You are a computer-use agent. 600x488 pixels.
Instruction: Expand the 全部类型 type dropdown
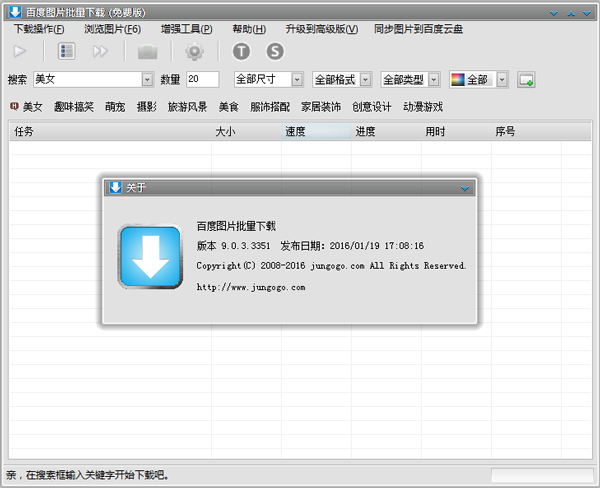tap(434, 80)
